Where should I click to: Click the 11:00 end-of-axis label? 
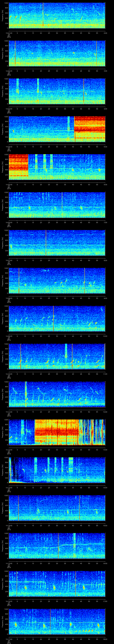coord(105,374)
